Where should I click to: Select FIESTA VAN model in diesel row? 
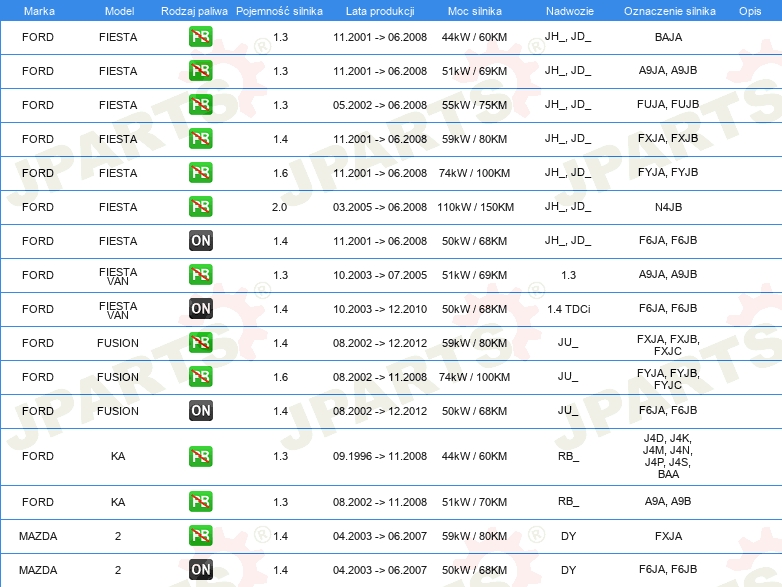(118, 310)
